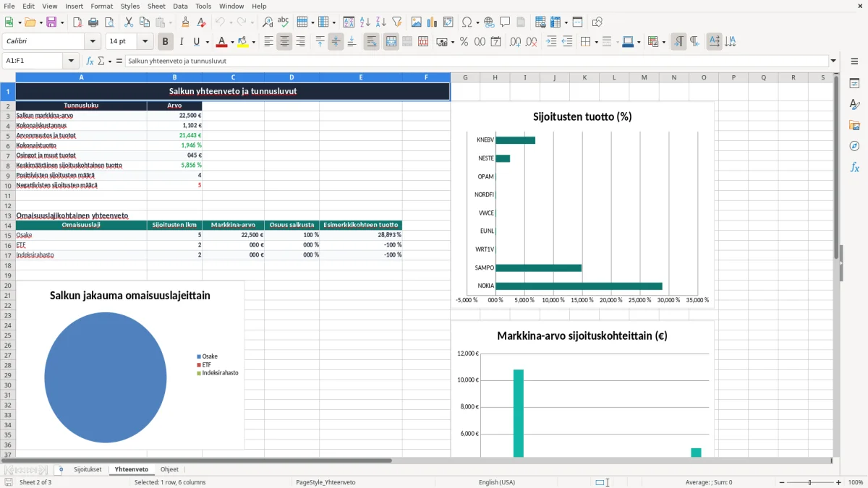Open the Sheet menu
Image resolution: width=868 pixels, height=488 pixels.
tap(156, 6)
